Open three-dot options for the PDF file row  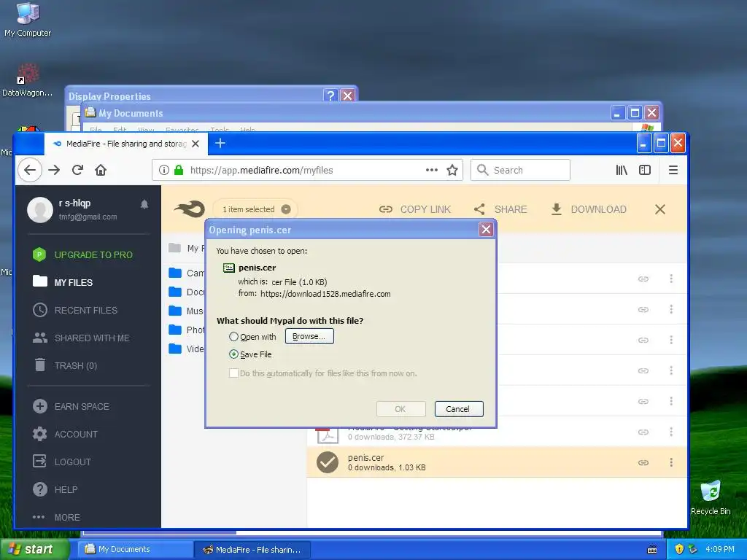[x=671, y=432]
